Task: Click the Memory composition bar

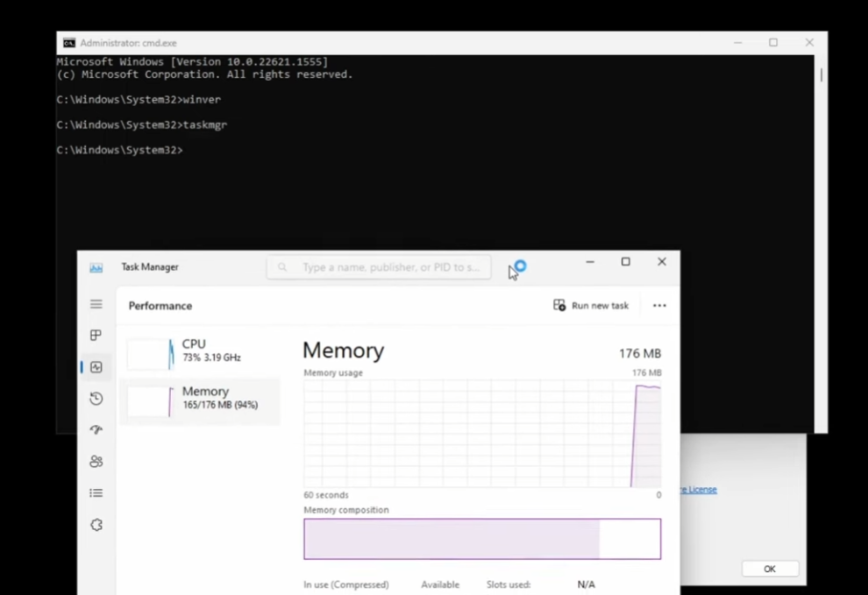Action: pyautogui.click(x=482, y=539)
